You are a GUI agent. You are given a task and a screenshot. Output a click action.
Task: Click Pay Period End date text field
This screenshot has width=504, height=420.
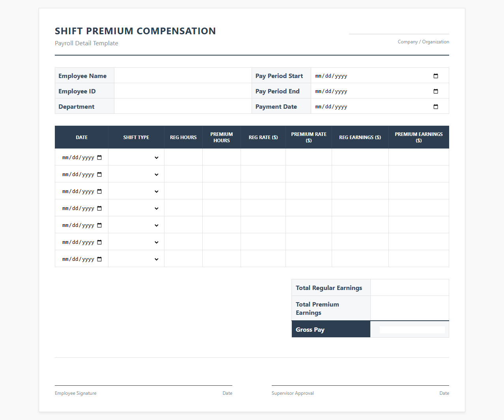(331, 91)
